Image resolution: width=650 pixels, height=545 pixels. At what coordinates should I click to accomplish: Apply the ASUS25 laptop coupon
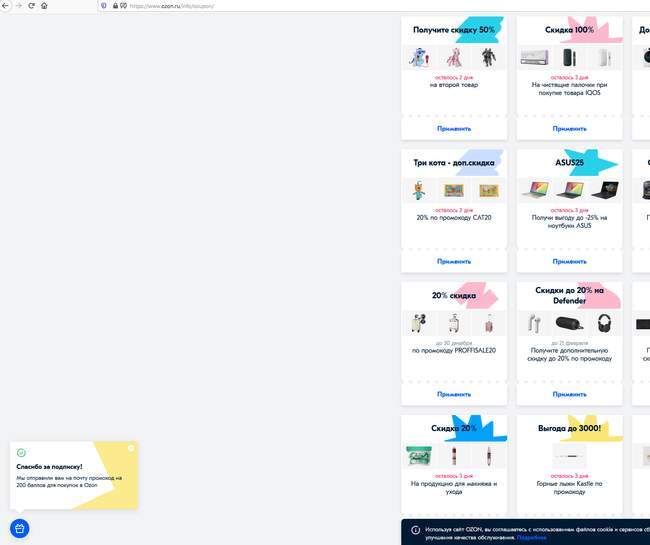tap(569, 262)
